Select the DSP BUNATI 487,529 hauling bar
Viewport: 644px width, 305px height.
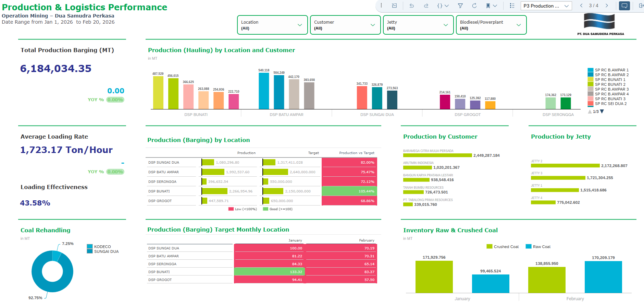tap(158, 93)
